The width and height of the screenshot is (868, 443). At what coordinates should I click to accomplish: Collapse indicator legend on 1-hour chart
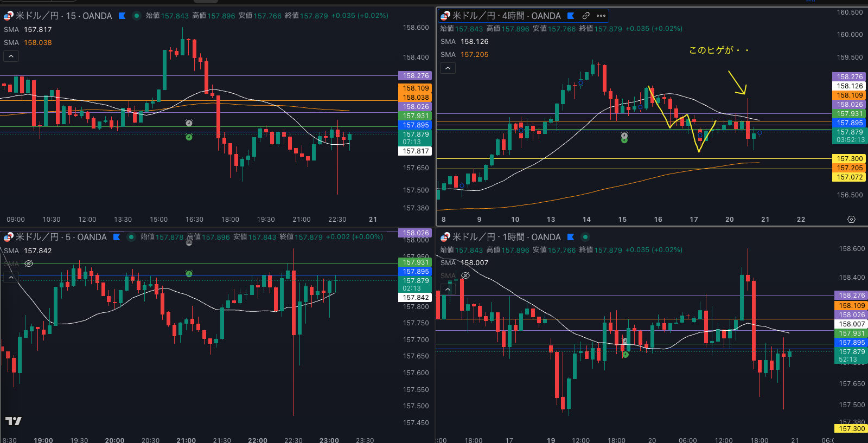447,290
